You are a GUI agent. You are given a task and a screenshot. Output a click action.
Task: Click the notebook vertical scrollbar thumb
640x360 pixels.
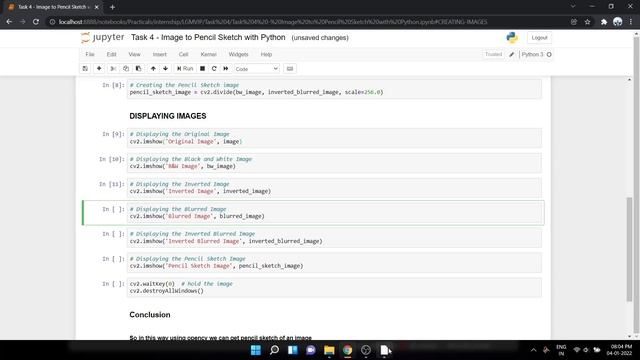[x=629, y=249]
